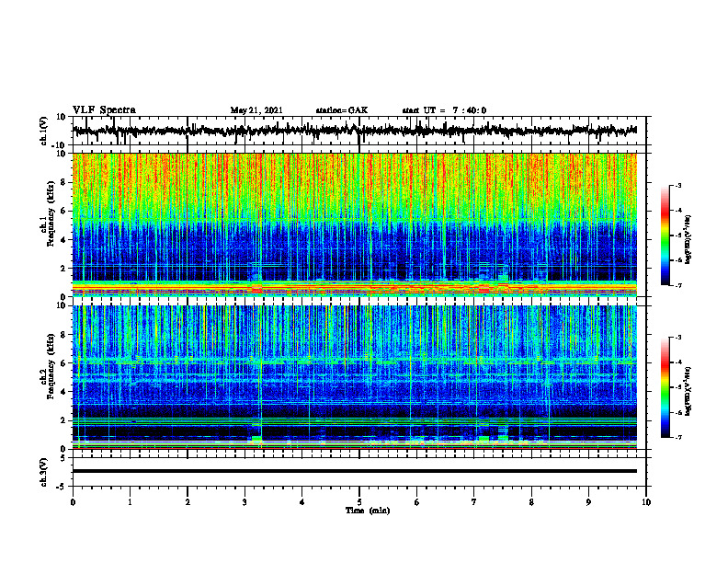This screenshot has width=728, height=563.
Task: Click the ch.1 color bar unit label
Action: pos(688,240)
